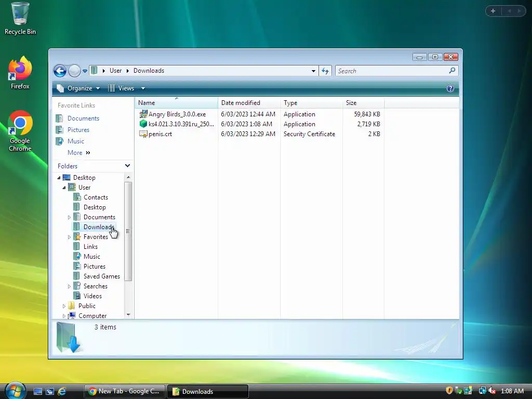The height and width of the screenshot is (399, 532).
Task: Refresh the Downloads folder view
Action: [x=325, y=71]
